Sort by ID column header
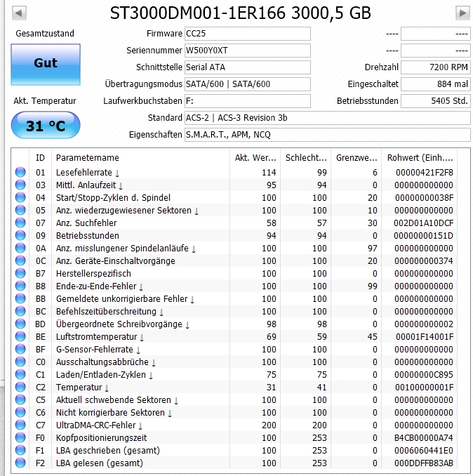Image resolution: width=473 pixels, height=476 pixels. tap(40, 158)
